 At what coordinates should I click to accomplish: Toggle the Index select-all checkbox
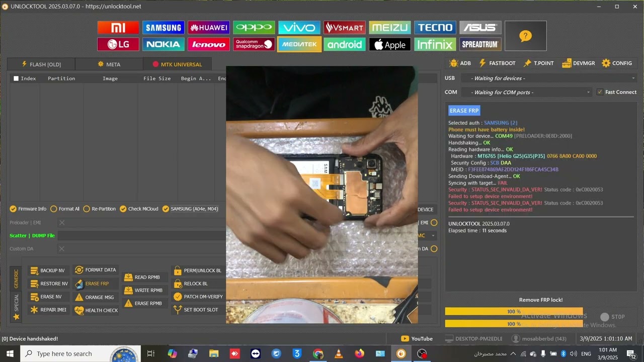click(16, 78)
